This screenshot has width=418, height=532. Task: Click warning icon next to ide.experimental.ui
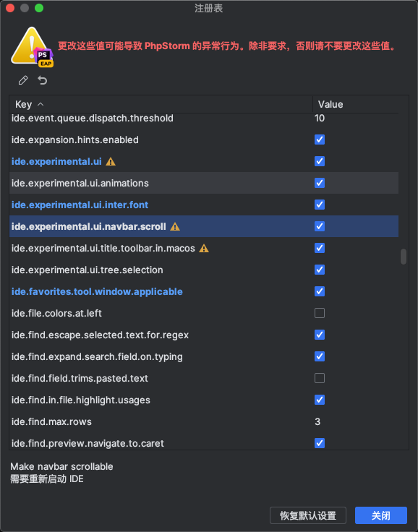click(x=111, y=161)
